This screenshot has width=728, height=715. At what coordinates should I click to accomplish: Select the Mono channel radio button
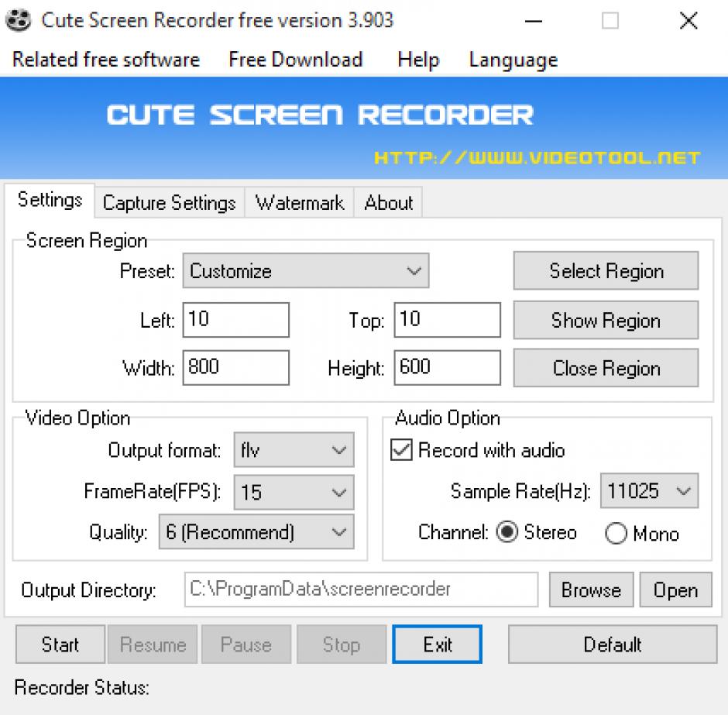616,533
